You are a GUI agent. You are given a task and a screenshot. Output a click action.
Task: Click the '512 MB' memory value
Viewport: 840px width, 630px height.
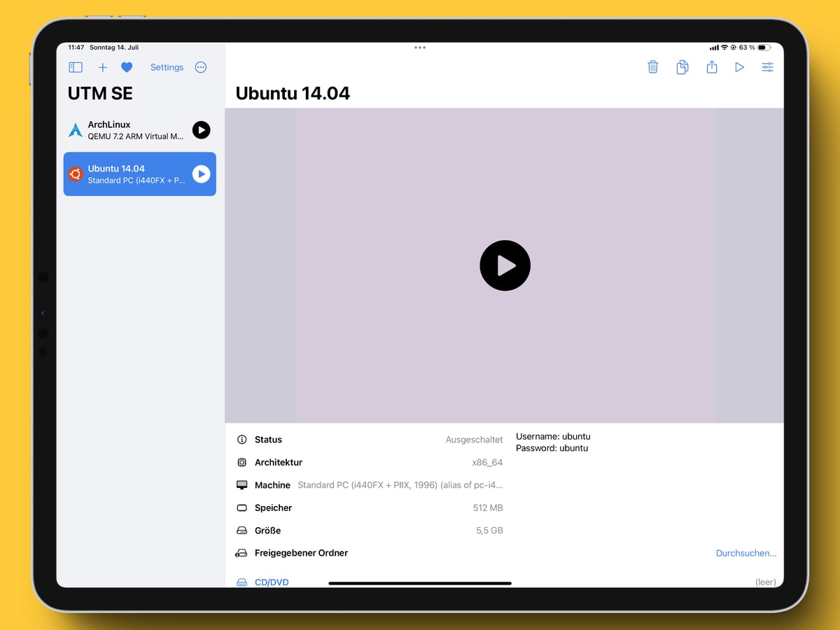pos(488,507)
